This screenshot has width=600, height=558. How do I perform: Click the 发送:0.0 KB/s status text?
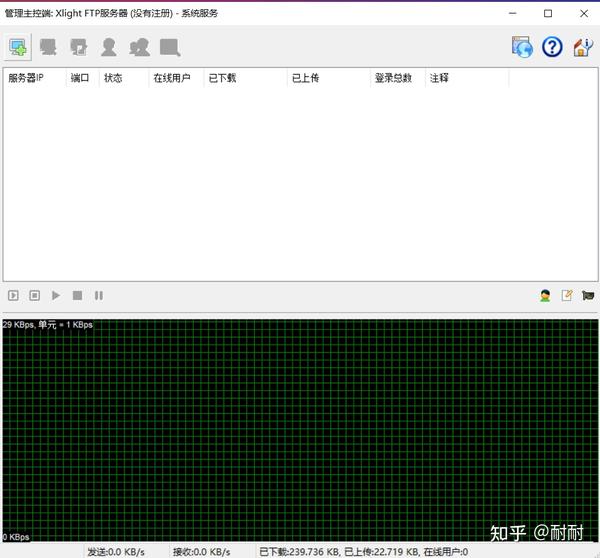tap(116, 552)
